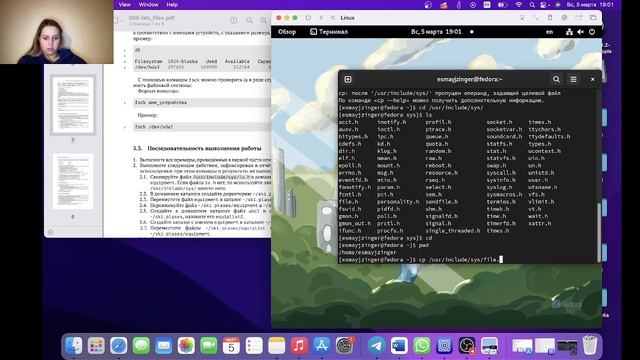Click socket.h in the terminal listing
The image size is (640, 360).
click(499, 122)
